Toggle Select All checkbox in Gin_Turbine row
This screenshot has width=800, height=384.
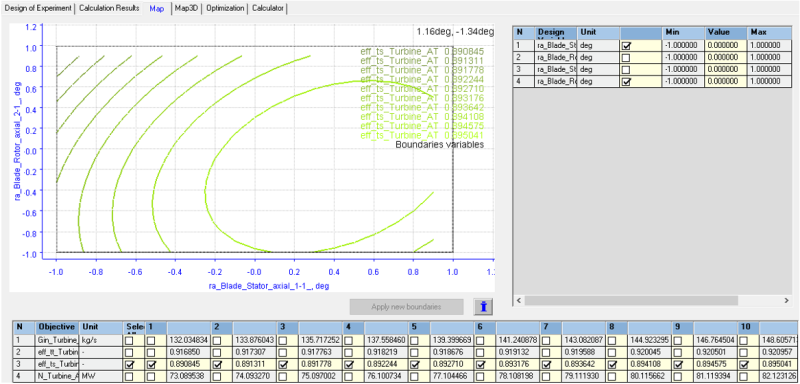click(x=130, y=340)
